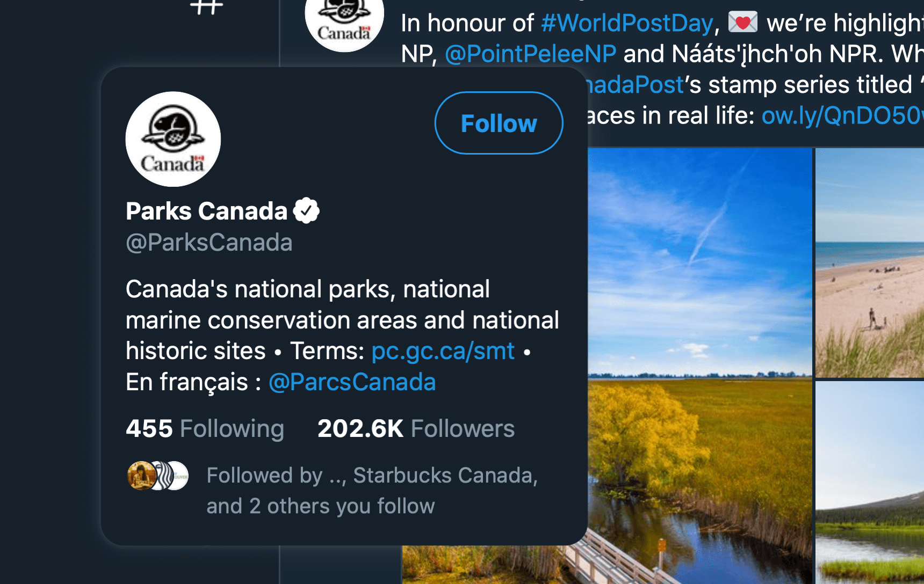This screenshot has width=924, height=584.
Task: Click the @ParksCanada handle
Action: tap(209, 243)
